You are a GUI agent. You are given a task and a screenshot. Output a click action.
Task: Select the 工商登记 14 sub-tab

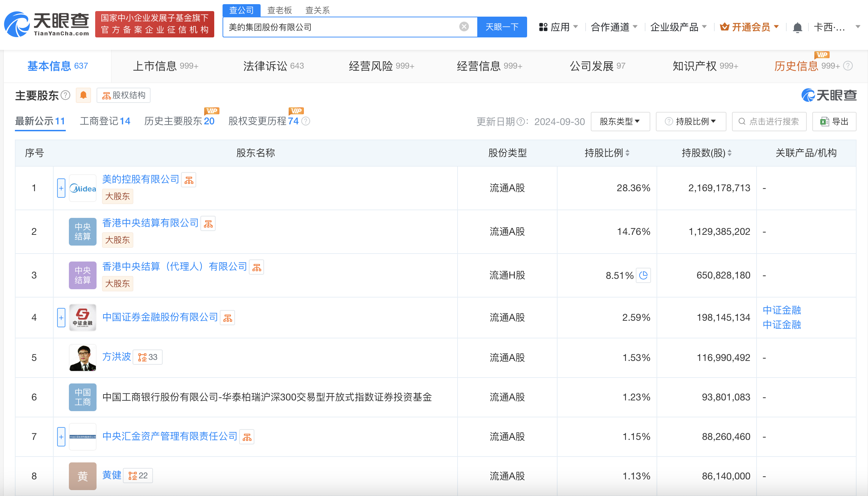[105, 121]
